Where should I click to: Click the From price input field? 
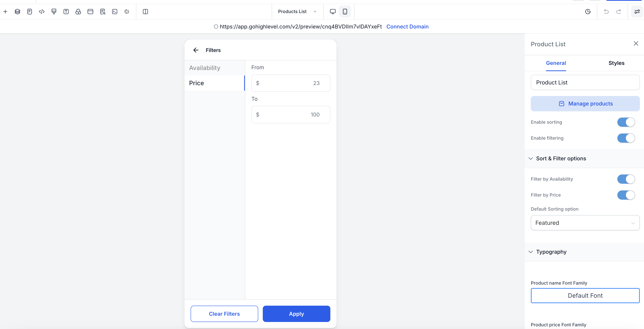tap(290, 83)
